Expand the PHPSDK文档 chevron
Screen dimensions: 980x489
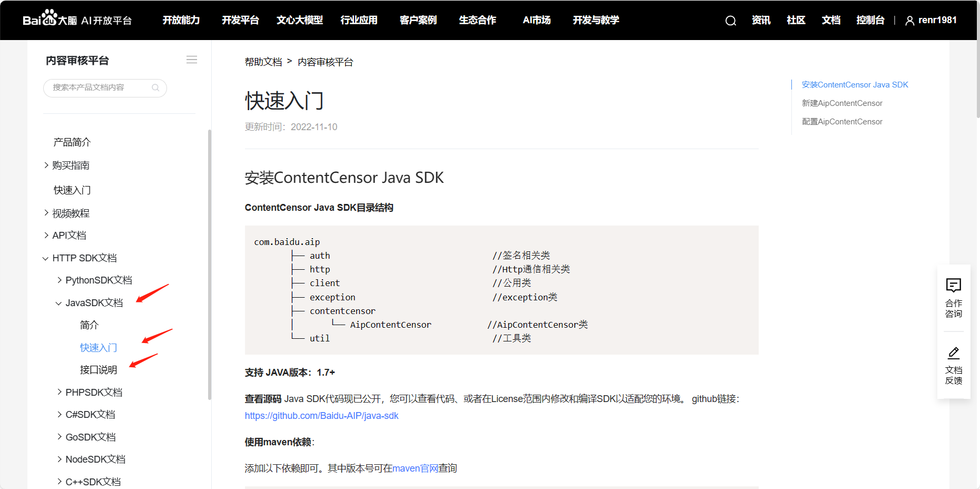click(60, 392)
